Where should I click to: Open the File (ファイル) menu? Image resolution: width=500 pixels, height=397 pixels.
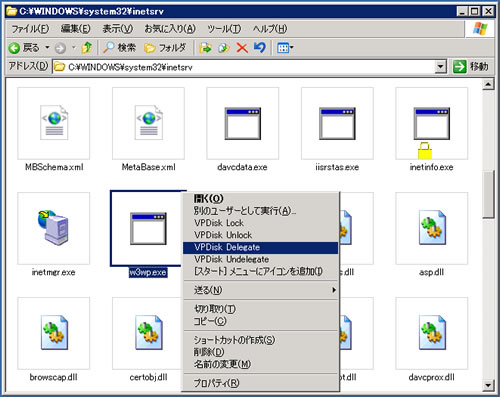click(x=30, y=29)
